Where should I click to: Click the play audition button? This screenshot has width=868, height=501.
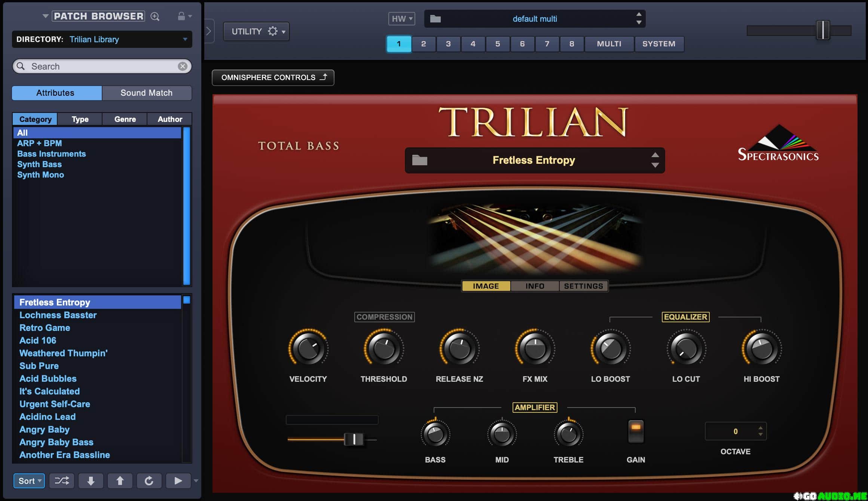[178, 481]
